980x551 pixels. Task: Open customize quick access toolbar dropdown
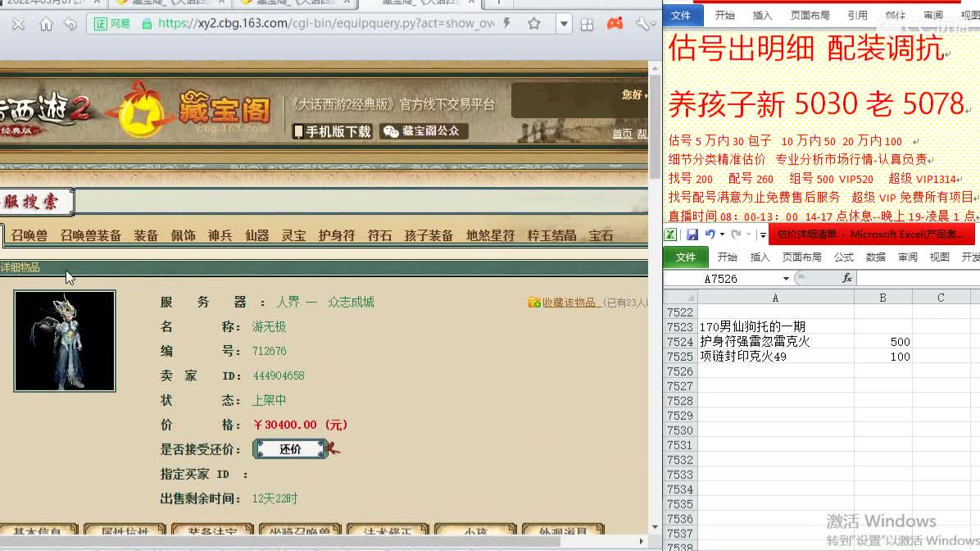(763, 235)
